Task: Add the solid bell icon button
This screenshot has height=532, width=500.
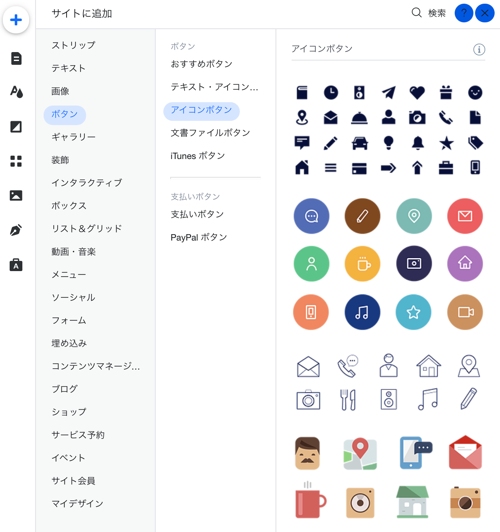Action: coord(417,143)
